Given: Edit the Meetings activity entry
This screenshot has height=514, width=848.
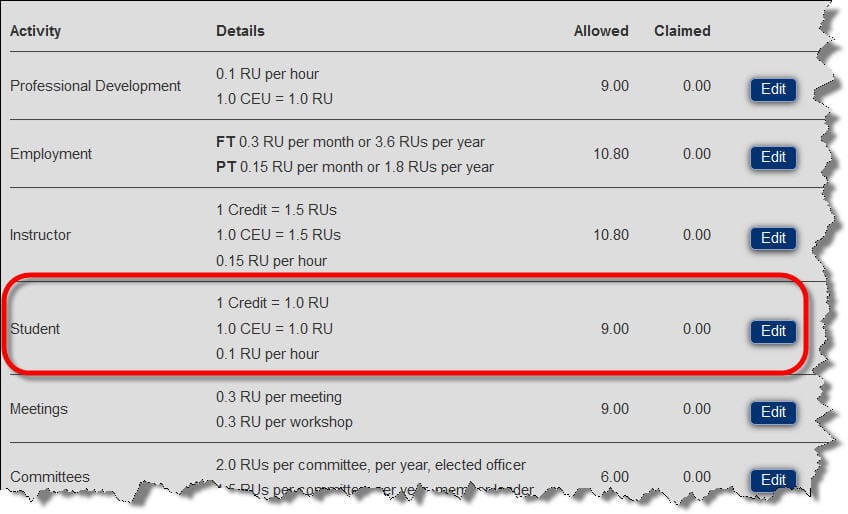Looking at the screenshot, I should [773, 412].
